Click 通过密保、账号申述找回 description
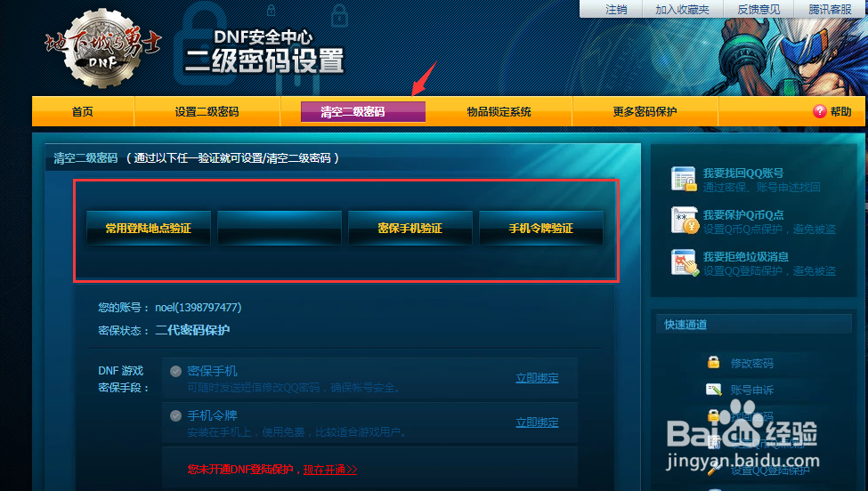The width and height of the screenshot is (868, 491). pyautogui.click(x=761, y=188)
